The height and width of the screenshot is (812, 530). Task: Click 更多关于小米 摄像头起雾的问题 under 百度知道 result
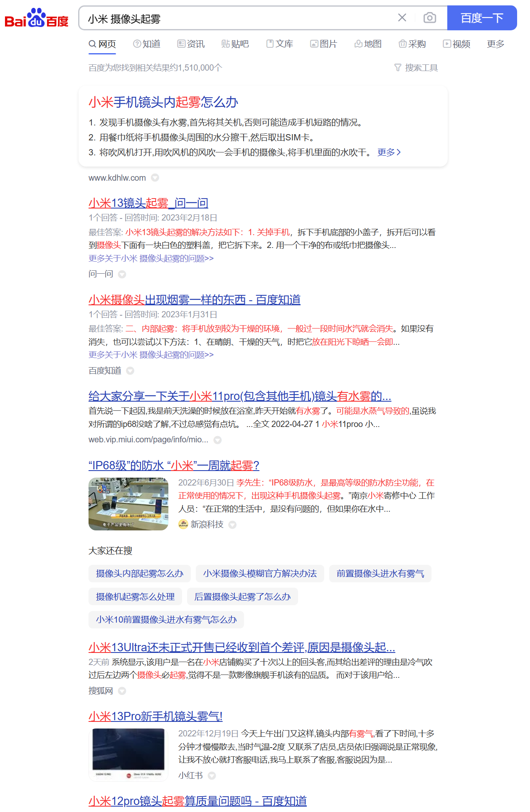(151, 355)
